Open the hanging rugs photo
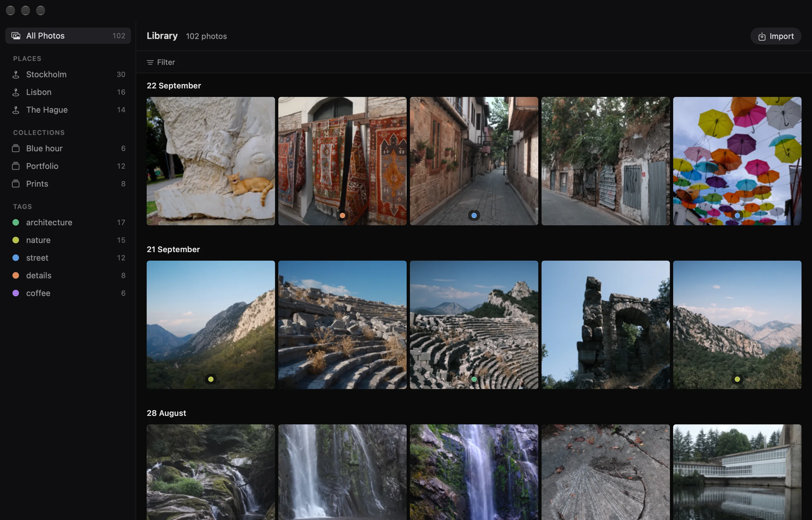The image size is (812, 520). 343,161
